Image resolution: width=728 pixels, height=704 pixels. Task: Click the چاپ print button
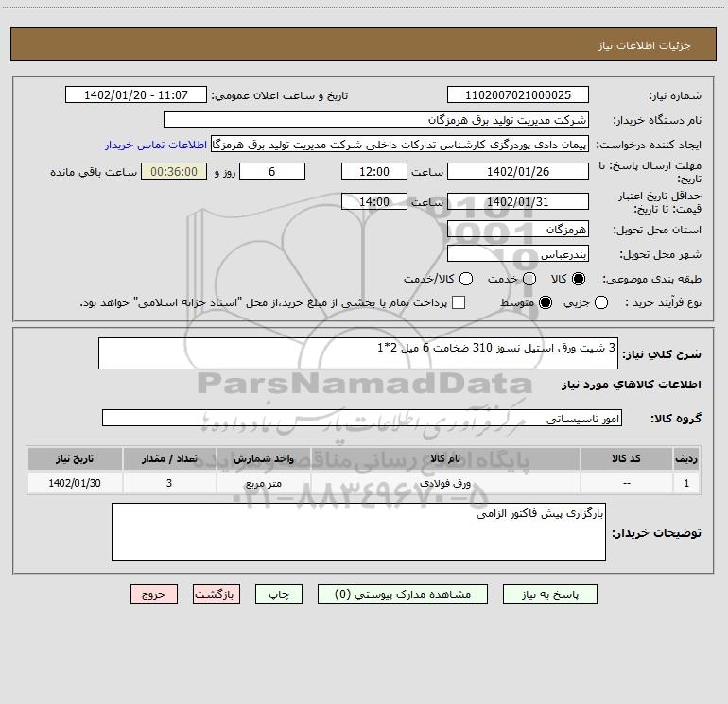[x=279, y=594]
